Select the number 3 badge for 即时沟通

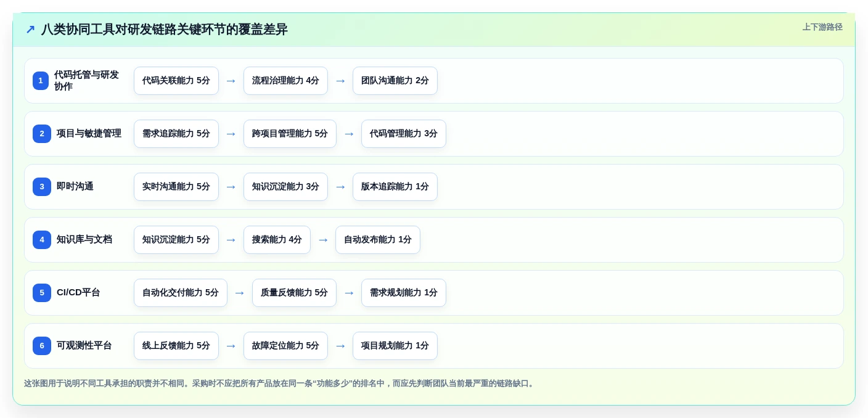click(42, 187)
